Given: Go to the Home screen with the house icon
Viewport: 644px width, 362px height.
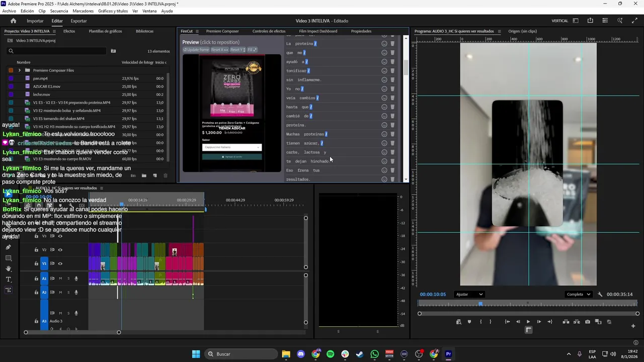Looking at the screenshot, I should 13,21.
